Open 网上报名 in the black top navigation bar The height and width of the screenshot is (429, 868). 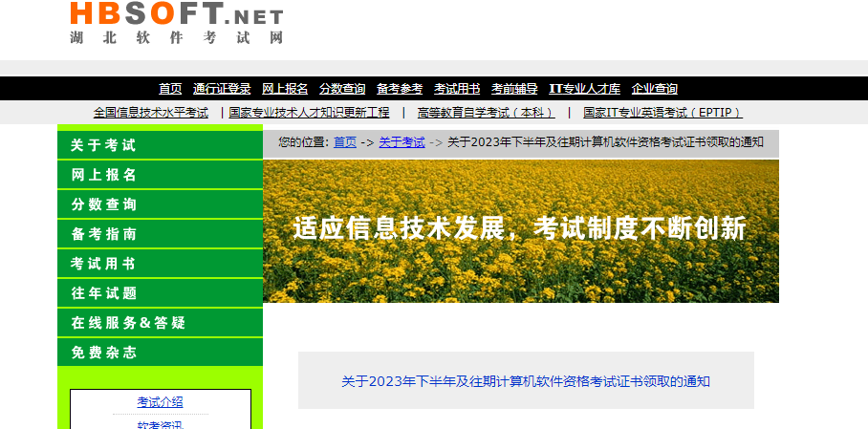(x=285, y=89)
